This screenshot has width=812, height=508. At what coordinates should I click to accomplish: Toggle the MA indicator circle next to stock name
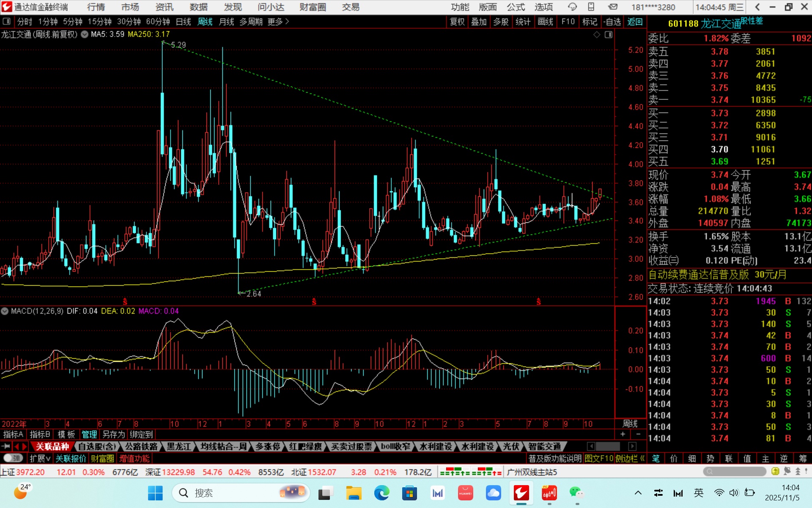click(x=85, y=34)
